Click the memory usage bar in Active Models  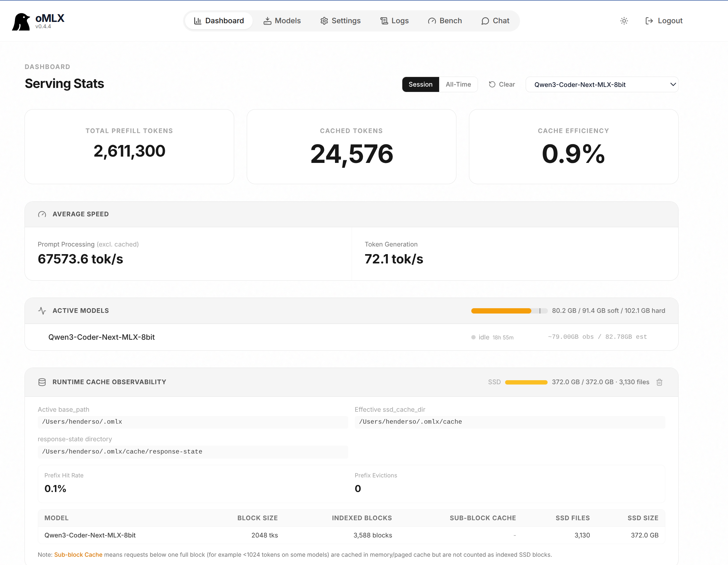509,311
